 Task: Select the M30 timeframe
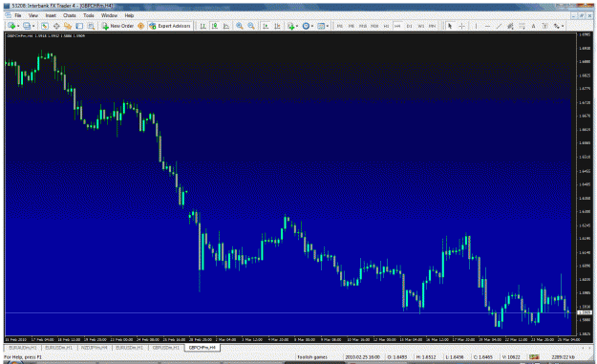coord(374,26)
